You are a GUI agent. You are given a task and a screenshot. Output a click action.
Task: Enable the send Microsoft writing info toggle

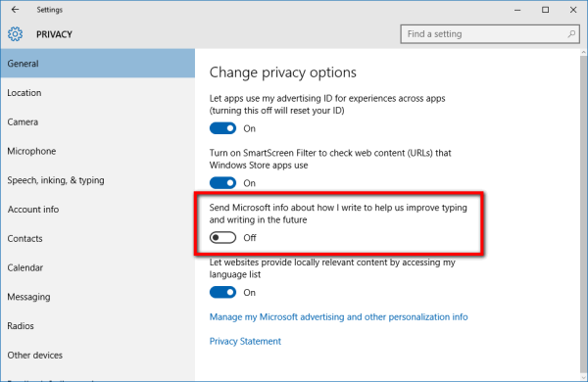(222, 238)
